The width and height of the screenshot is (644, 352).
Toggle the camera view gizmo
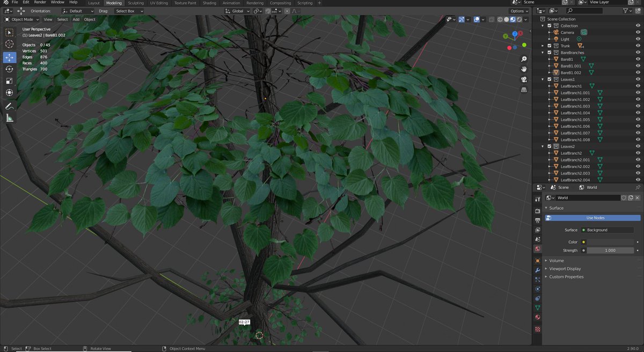(524, 79)
